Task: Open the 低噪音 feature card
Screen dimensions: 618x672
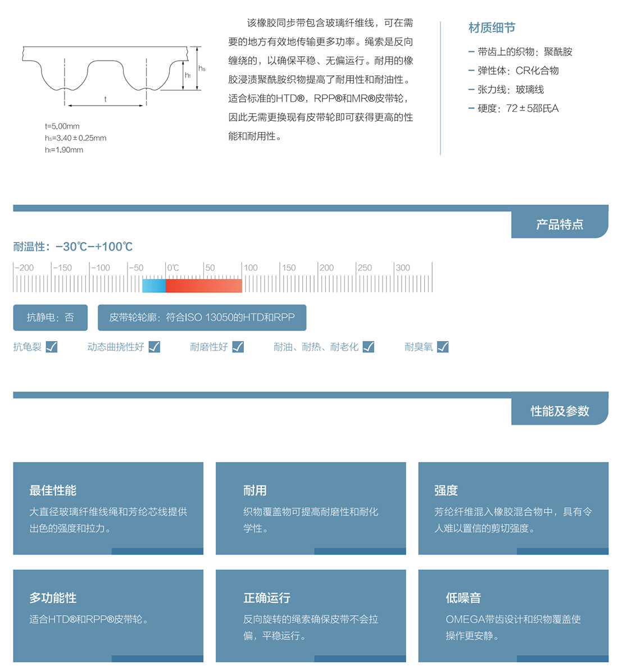Action: pyautogui.click(x=513, y=615)
